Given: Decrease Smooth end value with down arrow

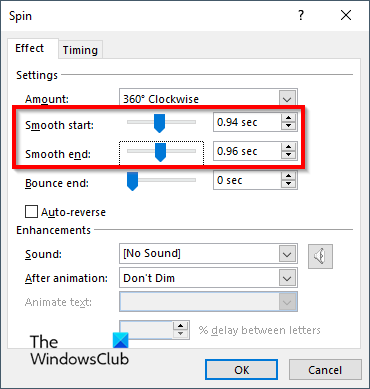Looking at the screenshot, I should click(289, 155).
